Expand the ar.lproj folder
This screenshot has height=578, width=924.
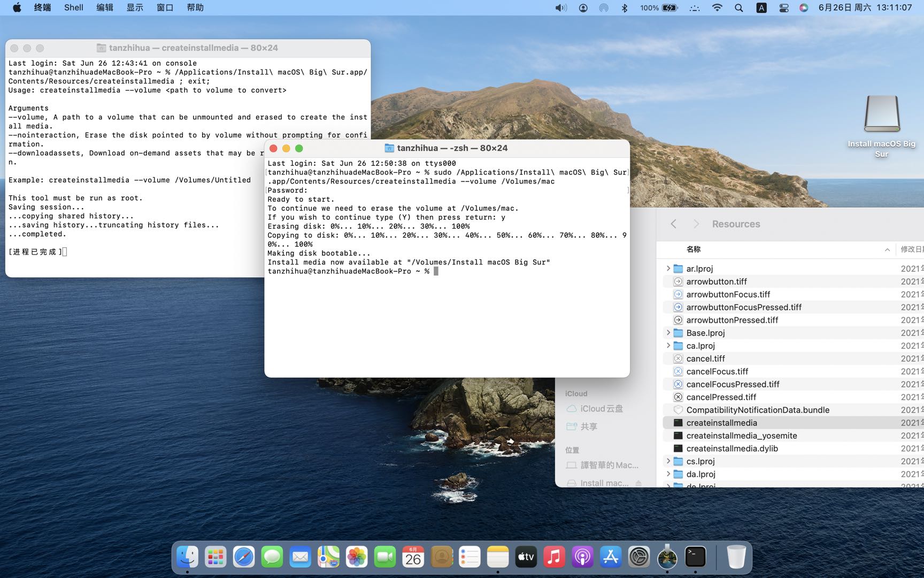pyautogui.click(x=668, y=268)
